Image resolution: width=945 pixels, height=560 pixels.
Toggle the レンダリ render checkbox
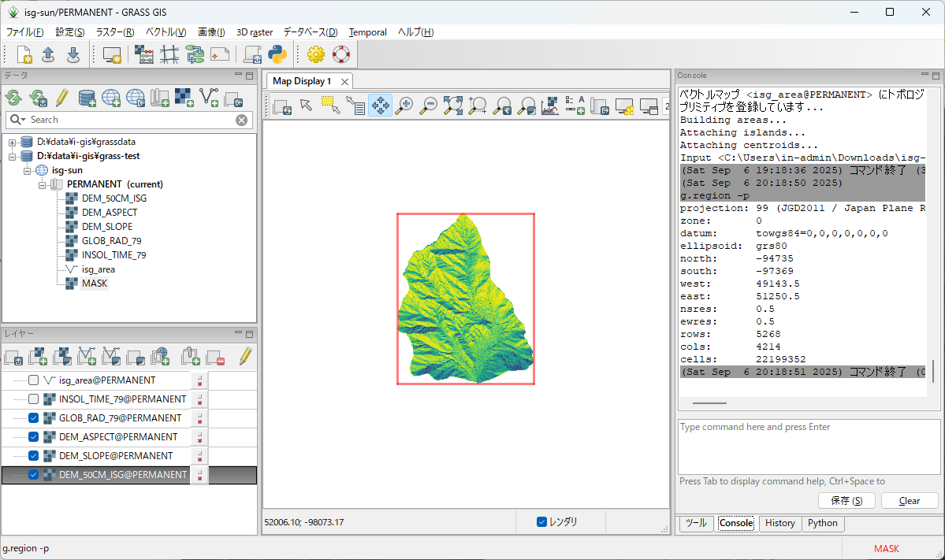541,521
